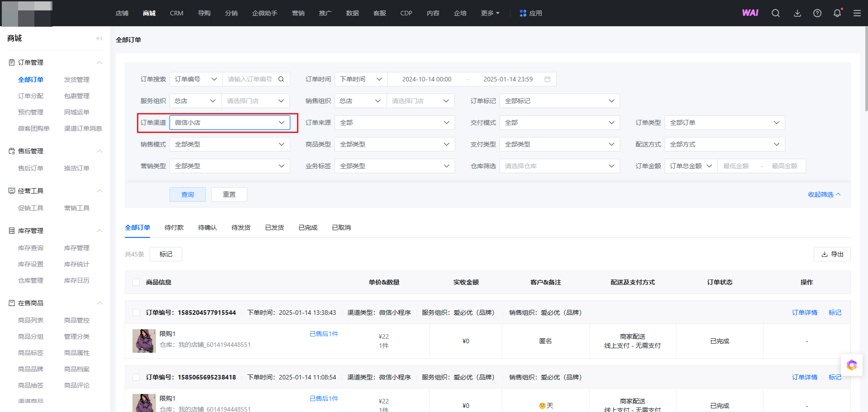Open the 客服 top menu
Image resolution: width=868 pixels, height=412 pixels.
pyautogui.click(x=380, y=13)
